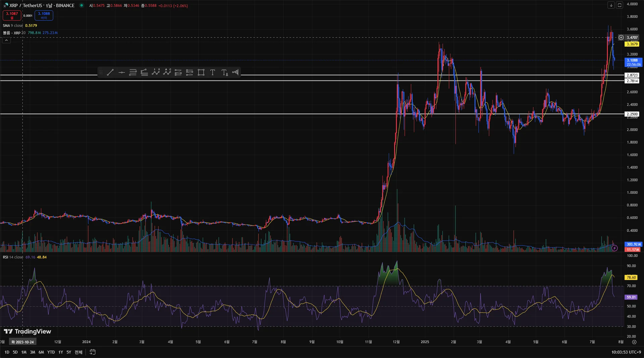Select the horizontal line drawing tool
Image resolution: width=644 pixels, height=358 pixels.
pyautogui.click(x=121, y=72)
